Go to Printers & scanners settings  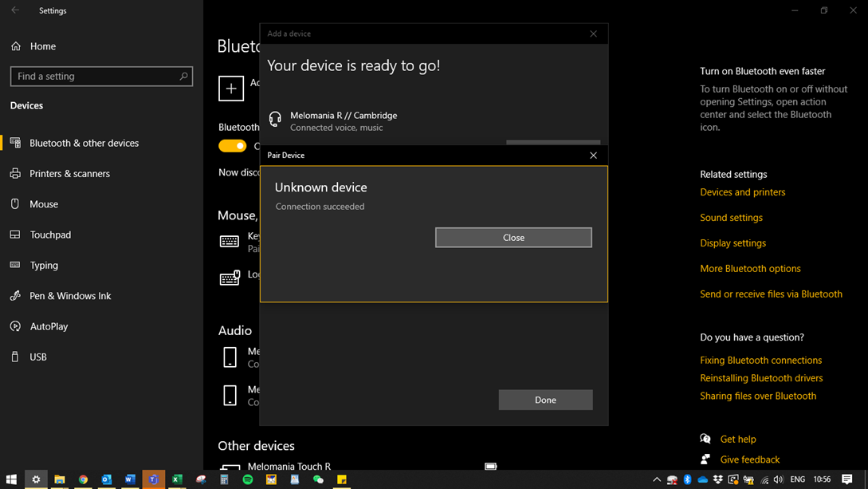pos(69,174)
